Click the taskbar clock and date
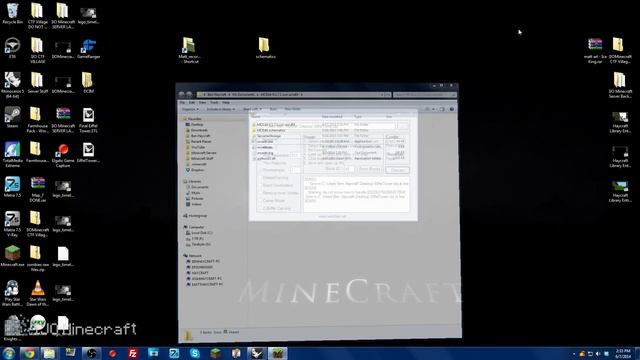The image size is (640, 360). (x=623, y=353)
